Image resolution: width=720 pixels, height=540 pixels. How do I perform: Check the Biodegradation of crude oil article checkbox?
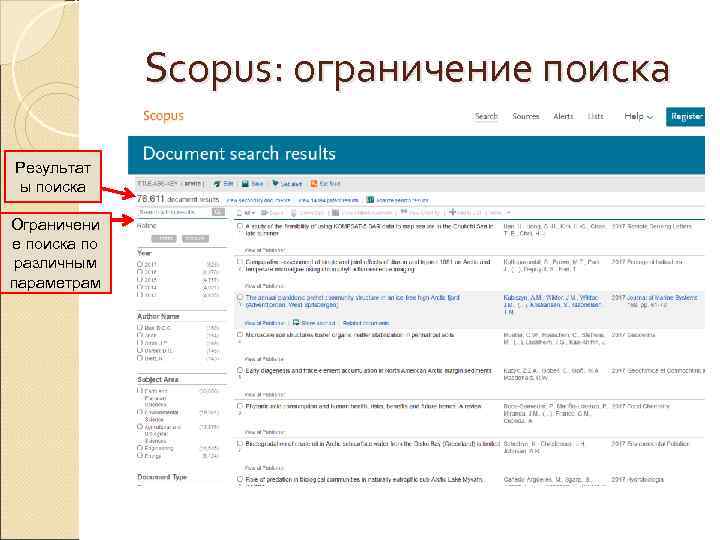240,444
